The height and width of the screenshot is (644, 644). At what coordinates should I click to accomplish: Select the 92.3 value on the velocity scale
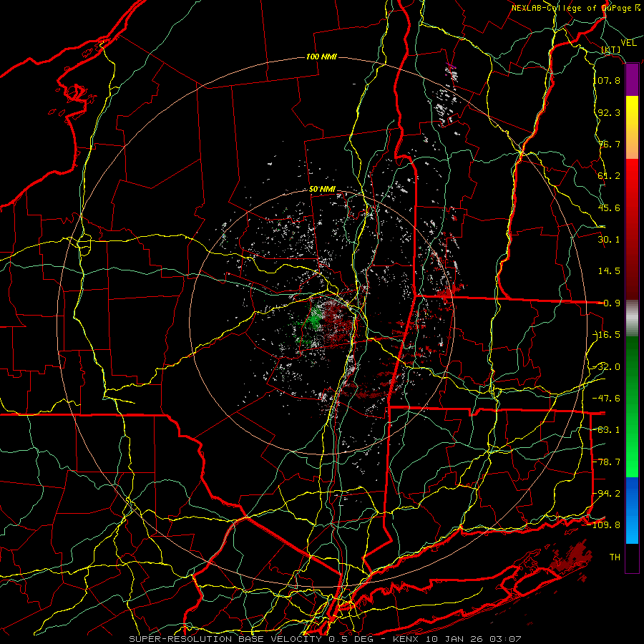tap(609, 112)
